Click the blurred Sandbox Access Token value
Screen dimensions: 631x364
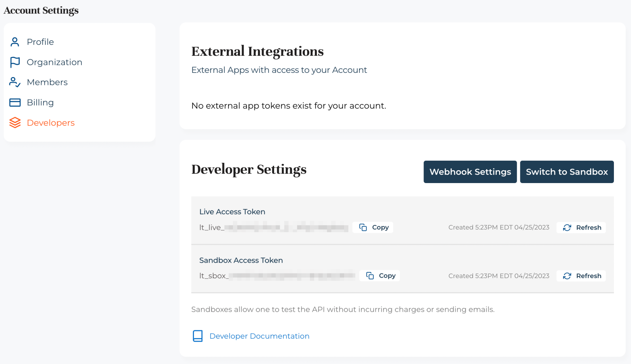pos(292,276)
